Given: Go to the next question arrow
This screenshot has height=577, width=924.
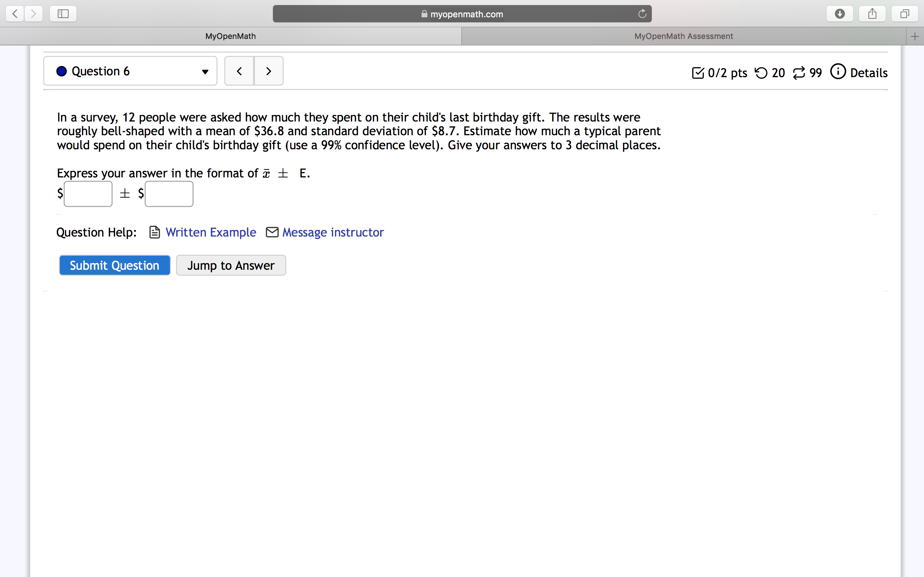Looking at the screenshot, I should (x=269, y=71).
